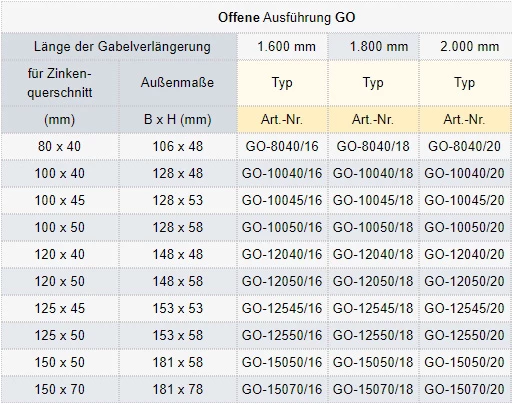Select article number GO-12550/18
The image size is (512, 404).
click(x=373, y=335)
